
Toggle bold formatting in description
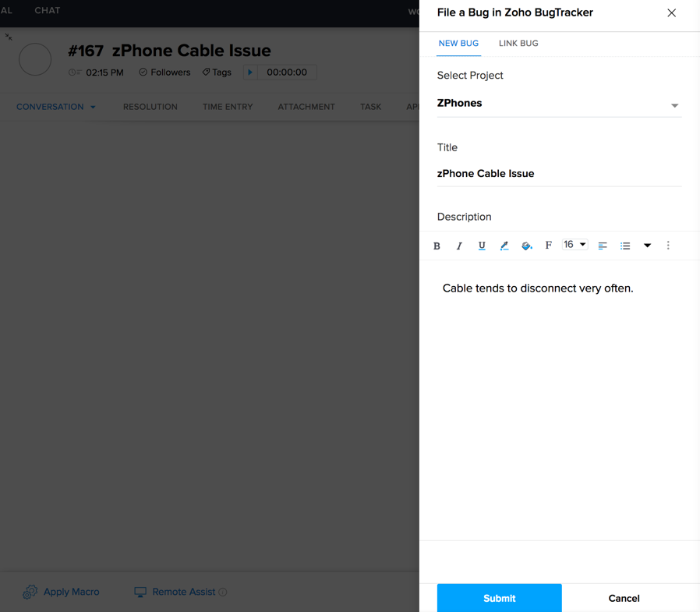pyautogui.click(x=437, y=246)
